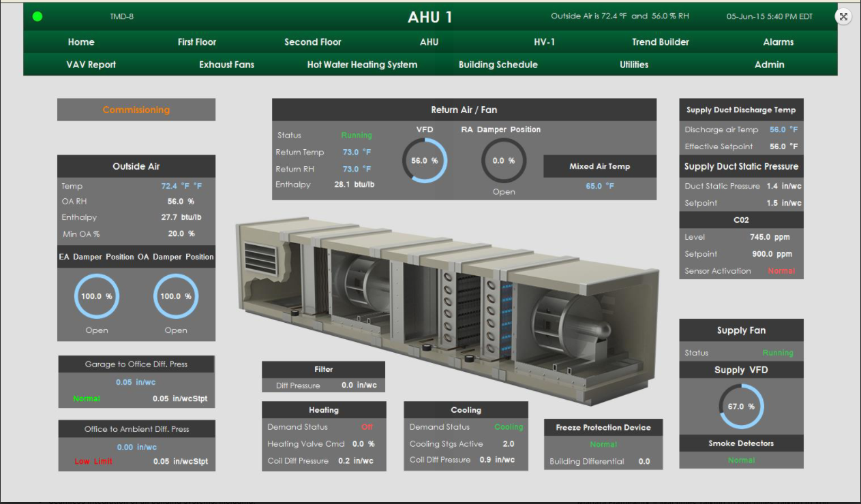Open Trend Builder

coord(661,42)
